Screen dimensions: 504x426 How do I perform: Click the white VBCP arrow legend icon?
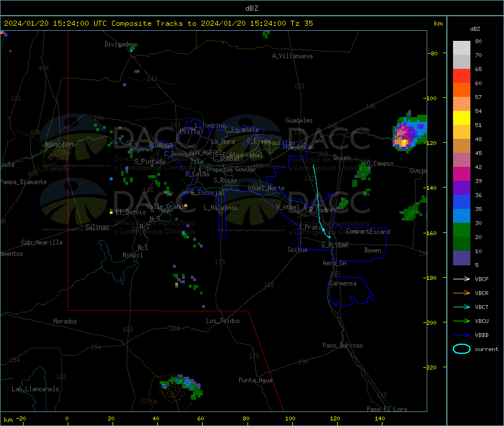tap(461, 279)
